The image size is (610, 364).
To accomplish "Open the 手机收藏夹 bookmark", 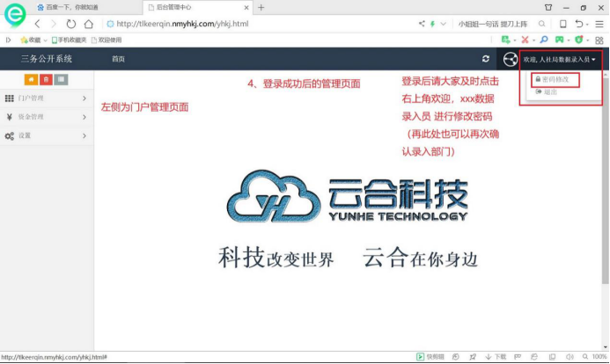I will pos(70,40).
